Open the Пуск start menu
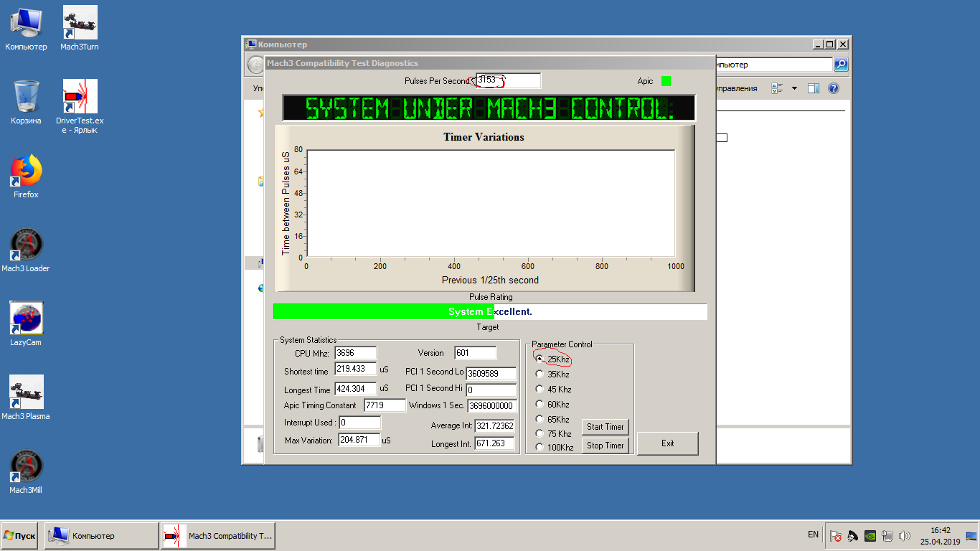This screenshot has height=551, width=980. [x=20, y=536]
